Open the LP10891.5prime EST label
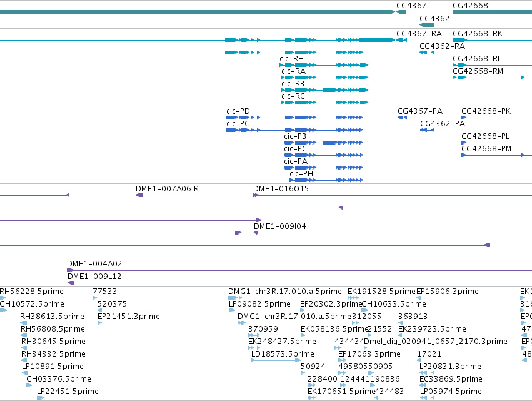The width and height of the screenshot is (532, 401). (x=53, y=367)
